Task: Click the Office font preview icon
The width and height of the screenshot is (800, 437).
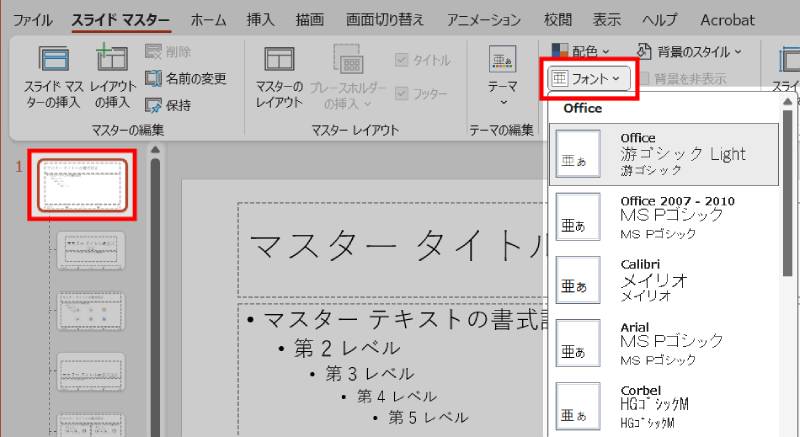Action: [578, 154]
